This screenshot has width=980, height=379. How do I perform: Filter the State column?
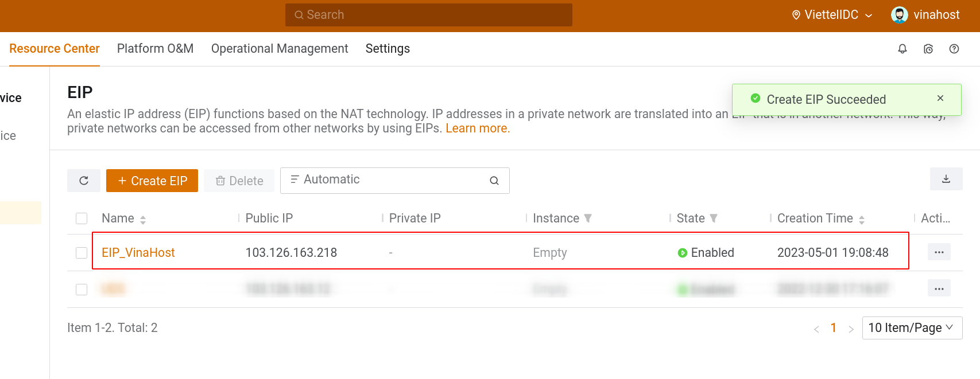[714, 218]
